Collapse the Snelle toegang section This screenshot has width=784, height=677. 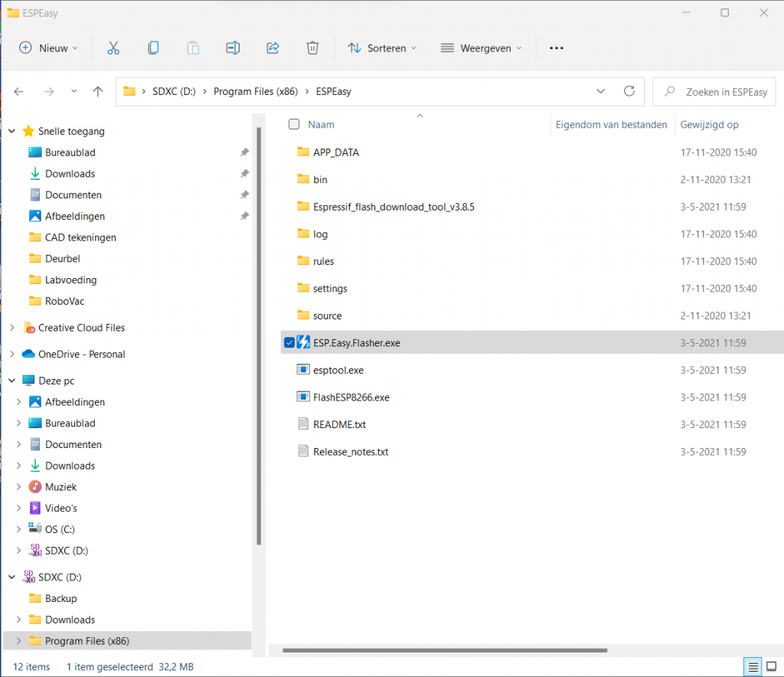(x=12, y=131)
